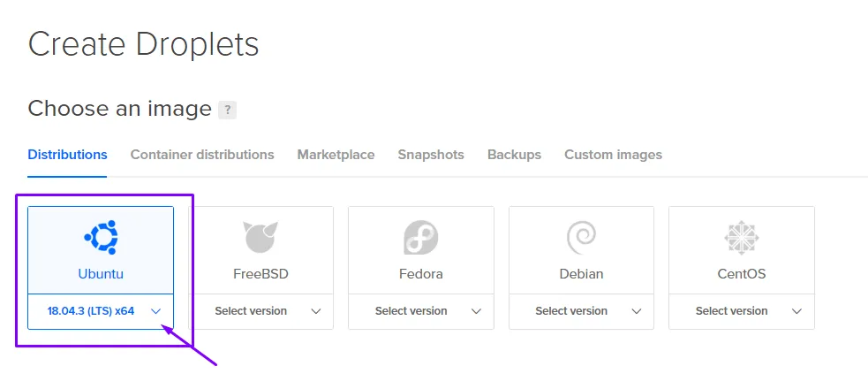Screen dimensions: 868x389
Task: Click the Fedora label text
Action: tap(420, 274)
